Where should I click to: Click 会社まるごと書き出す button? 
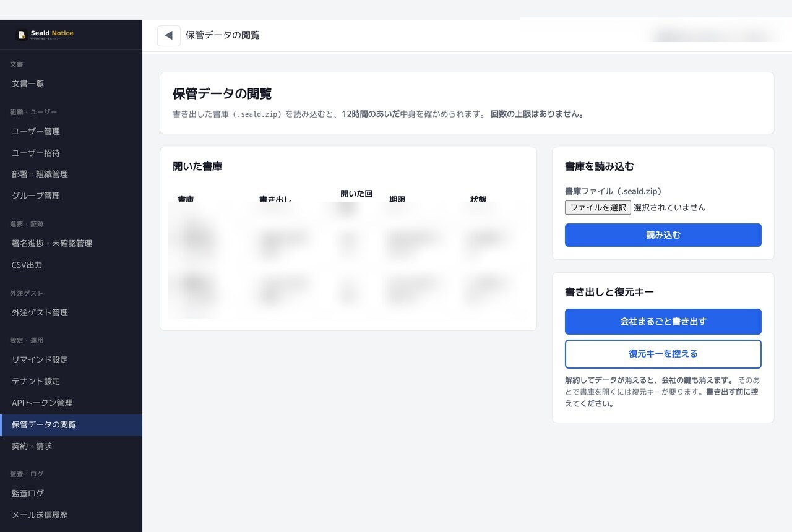pyautogui.click(x=663, y=322)
